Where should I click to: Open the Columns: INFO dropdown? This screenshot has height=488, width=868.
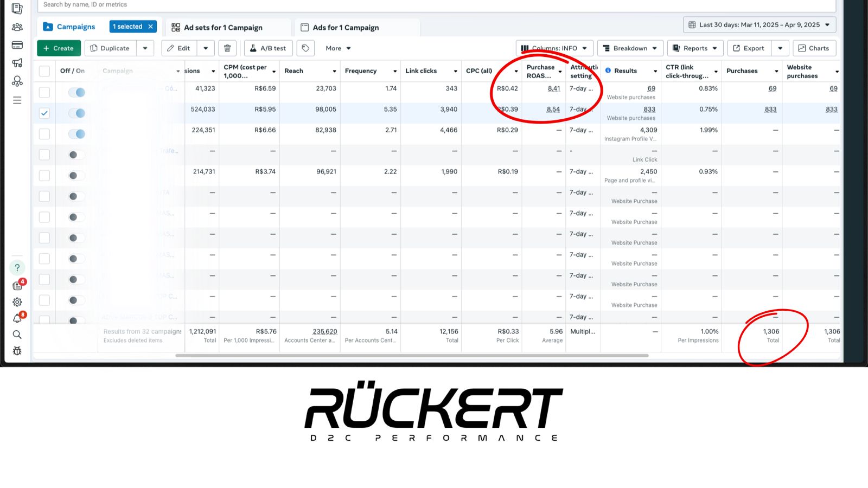(x=554, y=48)
